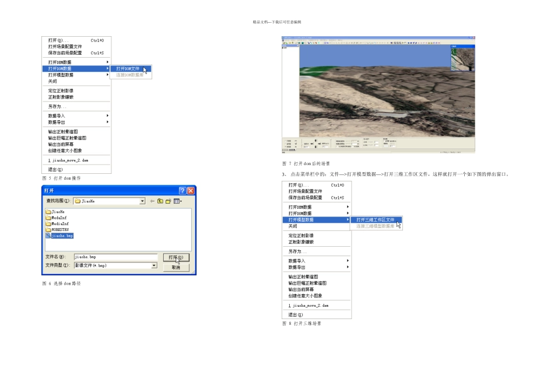Viewport: 554px width, 392px height.
Task: Click overview map thumbnail in 3D scene window
Action: (463, 59)
